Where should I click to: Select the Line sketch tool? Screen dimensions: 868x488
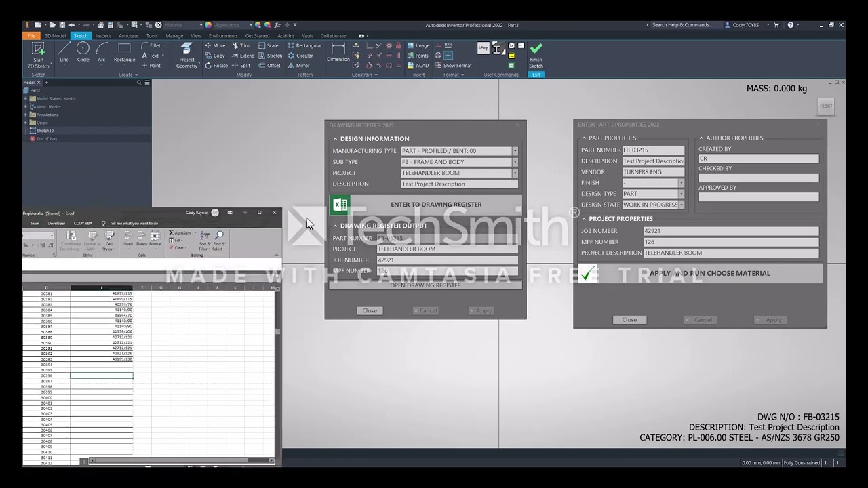tap(64, 52)
